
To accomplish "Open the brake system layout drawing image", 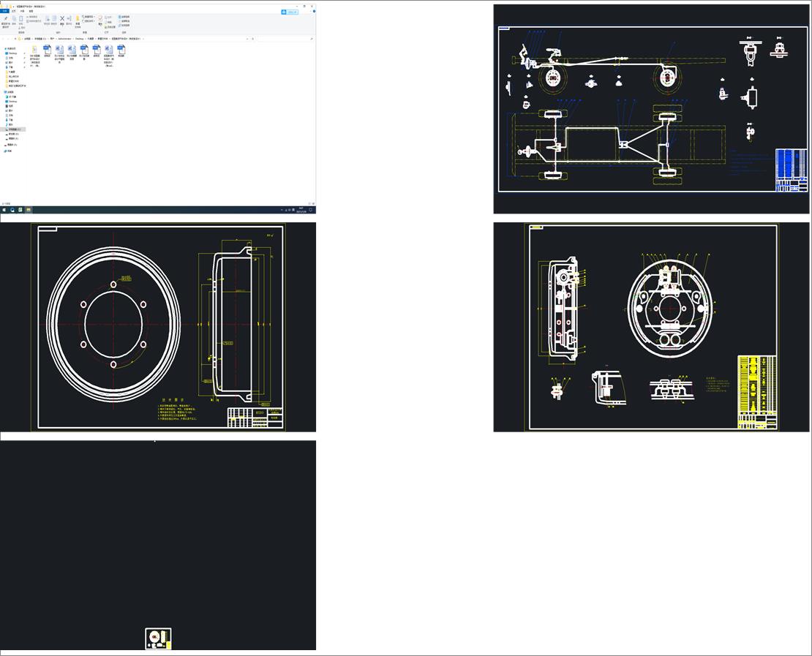I will coord(651,109).
